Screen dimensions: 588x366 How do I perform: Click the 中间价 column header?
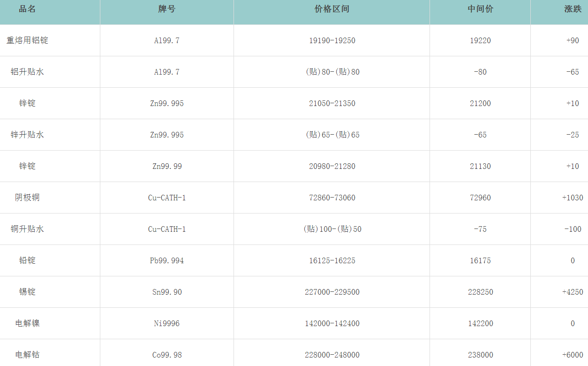tap(480, 9)
